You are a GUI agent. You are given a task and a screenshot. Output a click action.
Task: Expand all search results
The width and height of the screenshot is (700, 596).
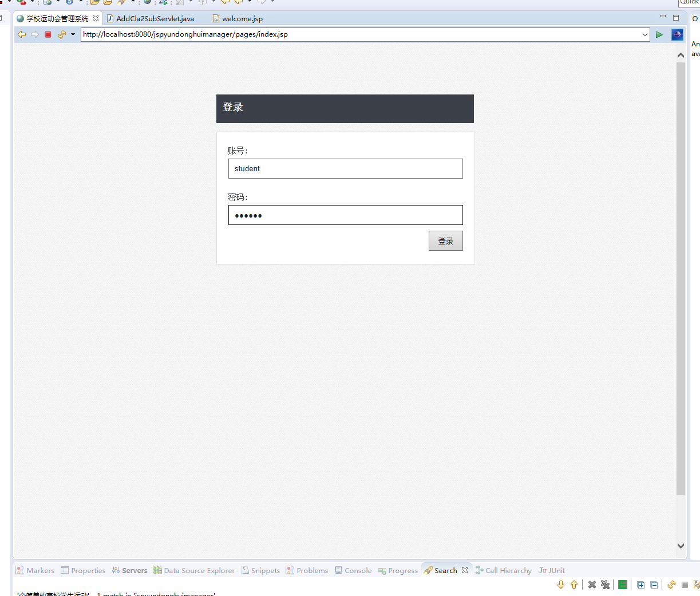click(x=641, y=585)
